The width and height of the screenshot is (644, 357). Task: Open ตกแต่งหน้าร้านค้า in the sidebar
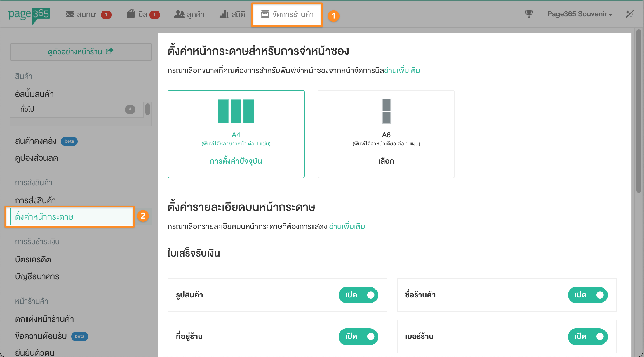tap(44, 319)
